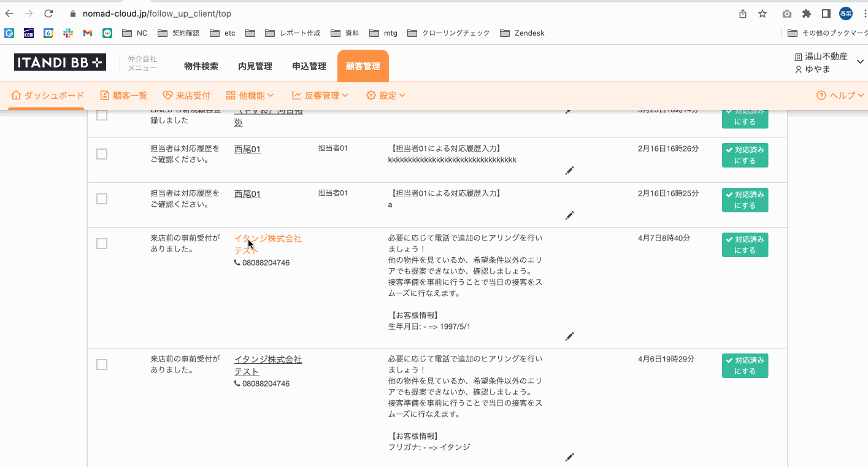The image size is (868, 467).
Task: Tick checkbox for 4月6日19時29分 row
Action: coord(102,365)
